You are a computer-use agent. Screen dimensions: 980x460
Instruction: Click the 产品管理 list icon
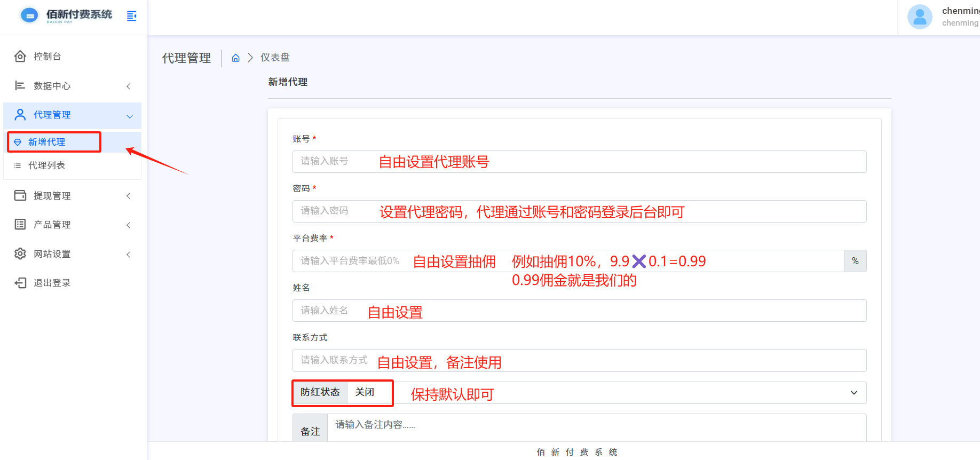[20, 225]
